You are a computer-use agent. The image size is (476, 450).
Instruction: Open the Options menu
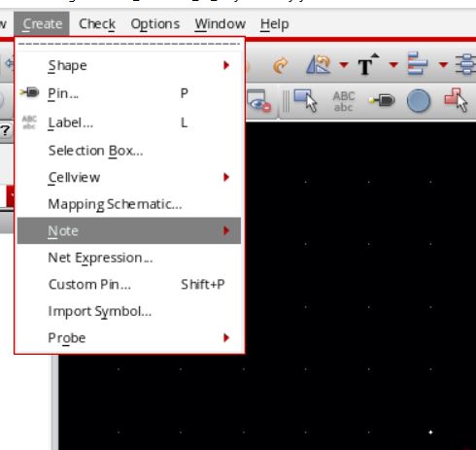pos(155,23)
